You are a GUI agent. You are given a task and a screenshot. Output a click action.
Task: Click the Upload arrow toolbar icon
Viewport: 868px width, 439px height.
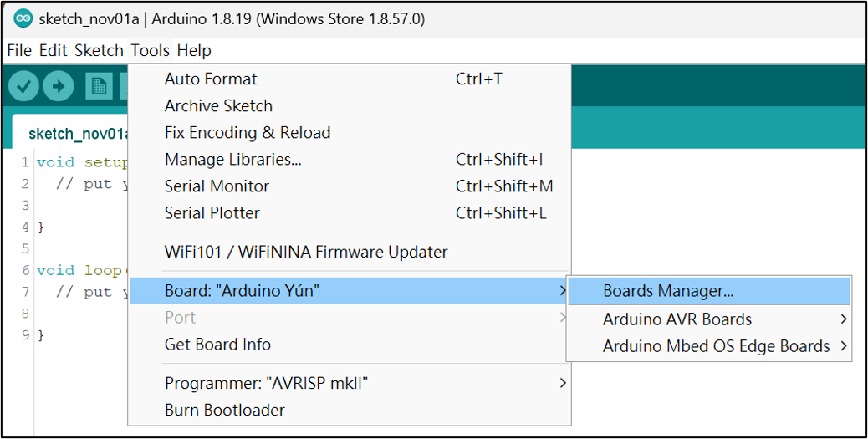pyautogui.click(x=59, y=85)
